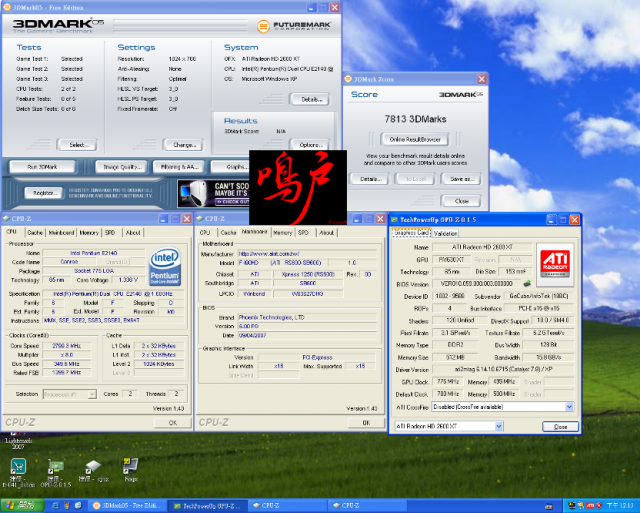Open the Selection processor dropdown in CPU-Z
Viewport: 640px width, 513px height.
pyautogui.click(x=70, y=394)
